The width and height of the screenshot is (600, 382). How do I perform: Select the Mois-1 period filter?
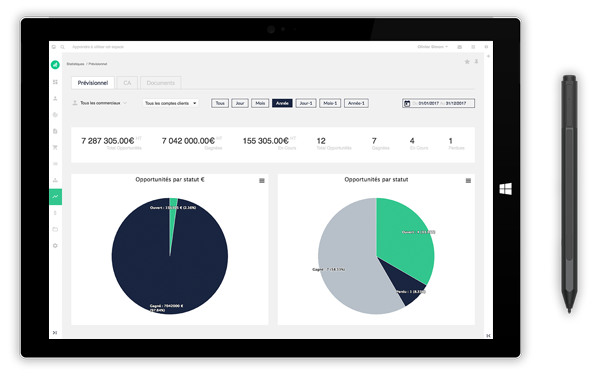click(x=330, y=103)
